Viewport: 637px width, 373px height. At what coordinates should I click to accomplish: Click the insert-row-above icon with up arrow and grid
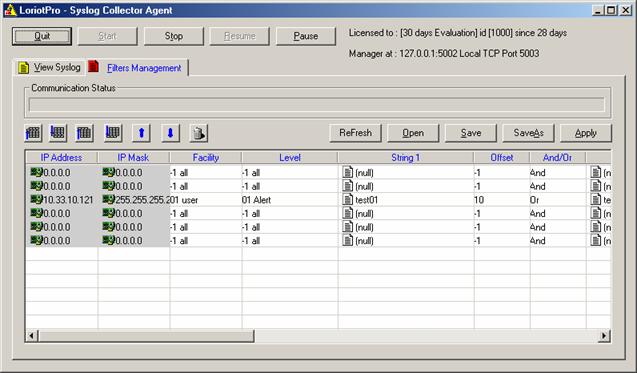click(33, 133)
